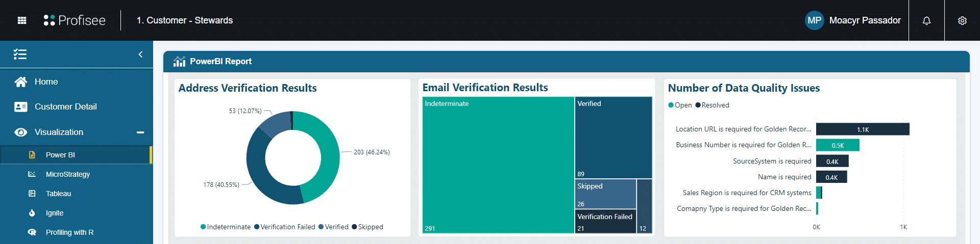This screenshot has width=980, height=244.
Task: Select Indeterminate treemap tile
Action: (x=498, y=165)
